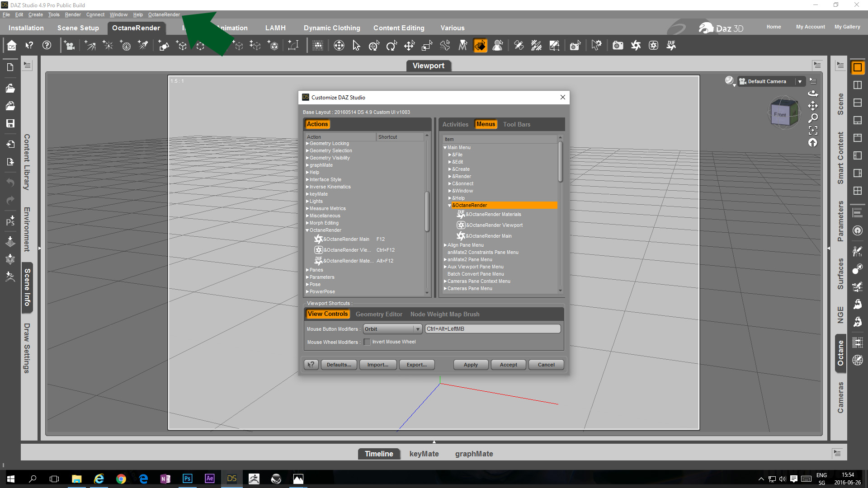Viewport: 868px width, 488px height.
Task: Click the Photoshop bridge icon in left sidebar
Action: (x=10, y=221)
